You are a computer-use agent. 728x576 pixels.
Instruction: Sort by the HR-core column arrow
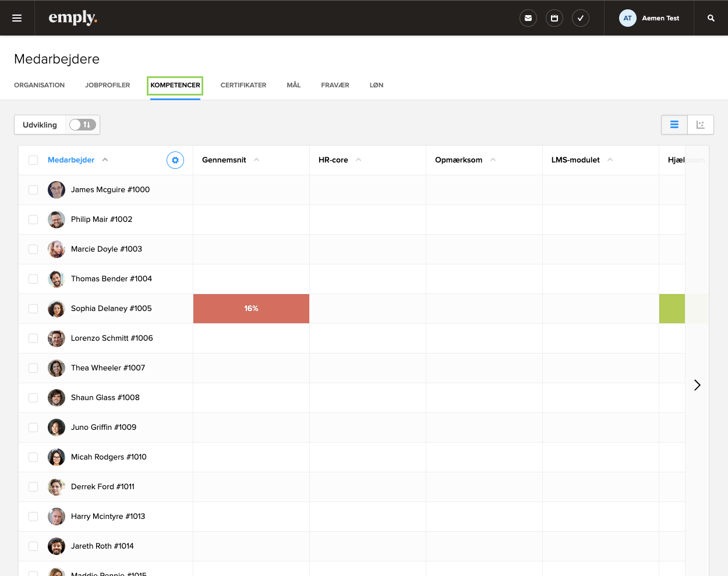359,158
